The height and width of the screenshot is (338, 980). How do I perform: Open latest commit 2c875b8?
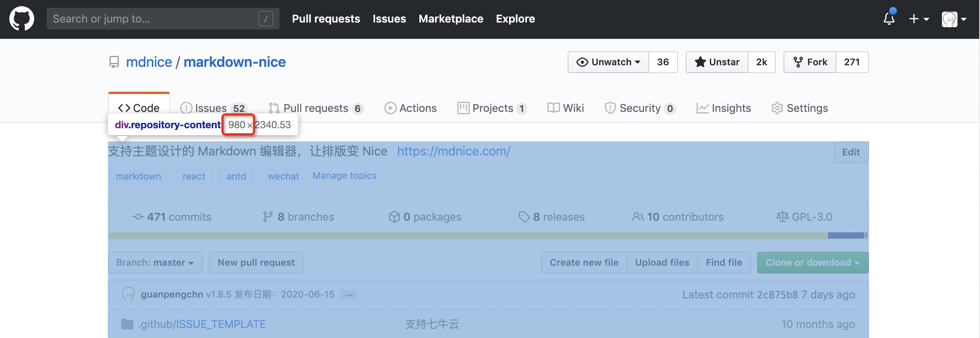point(777,294)
